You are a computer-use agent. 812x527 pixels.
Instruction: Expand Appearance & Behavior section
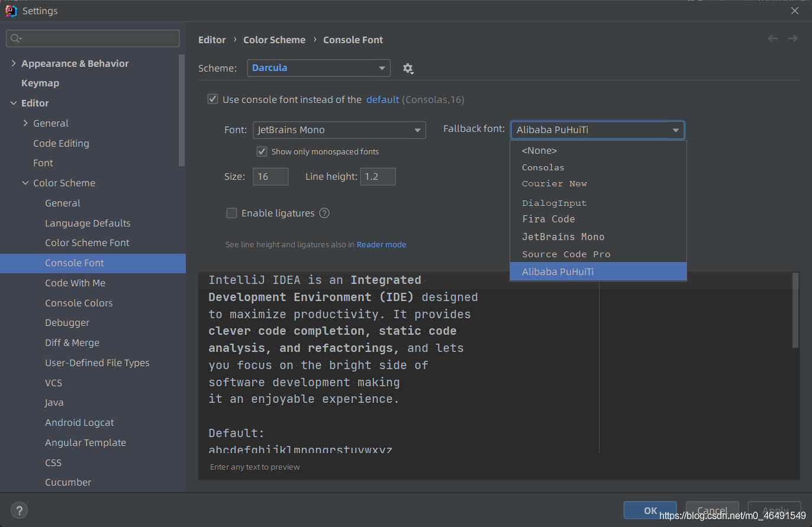(x=14, y=63)
